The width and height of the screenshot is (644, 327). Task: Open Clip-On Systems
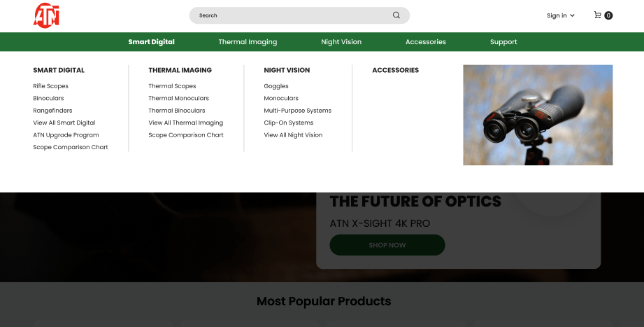288,123
